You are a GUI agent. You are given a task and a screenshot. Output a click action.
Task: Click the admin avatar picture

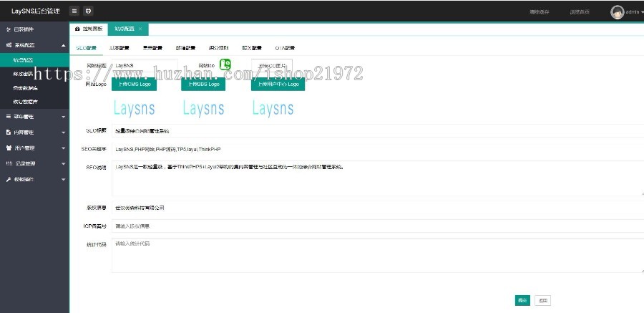pos(617,12)
